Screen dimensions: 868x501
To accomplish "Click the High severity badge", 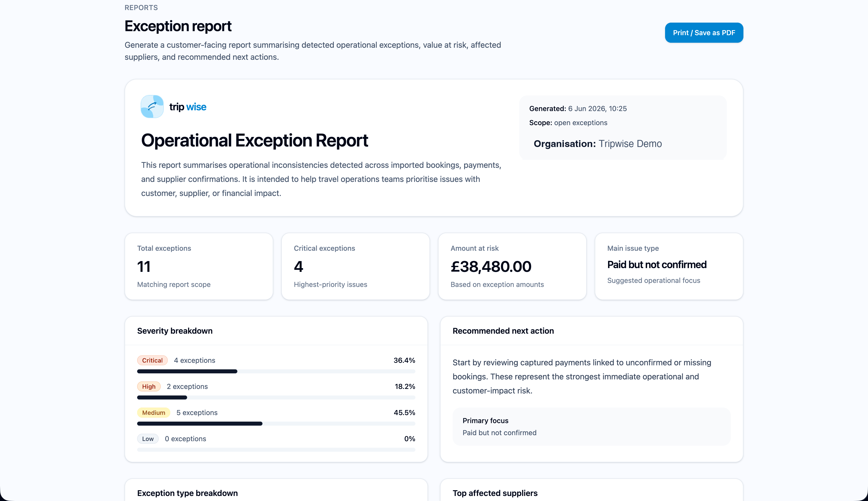I will coord(149,386).
